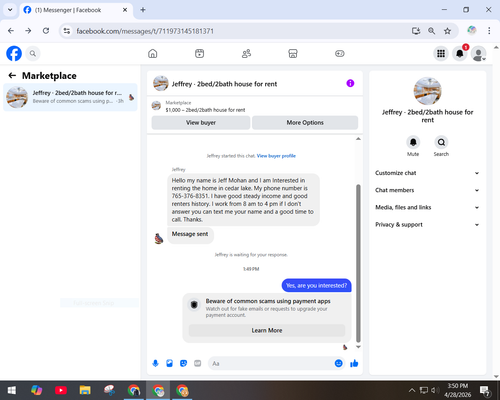Image resolution: width=500 pixels, height=400 pixels.
Task: Go forward in browser history
Action: pos(28,31)
